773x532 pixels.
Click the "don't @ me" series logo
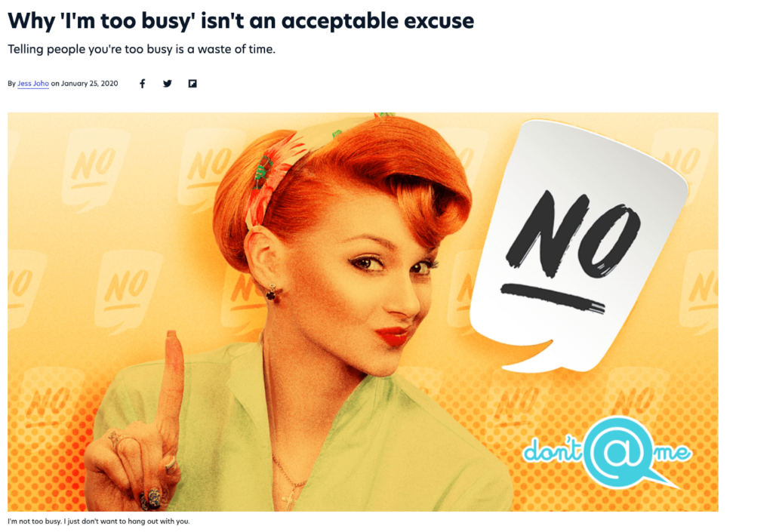[608, 452]
